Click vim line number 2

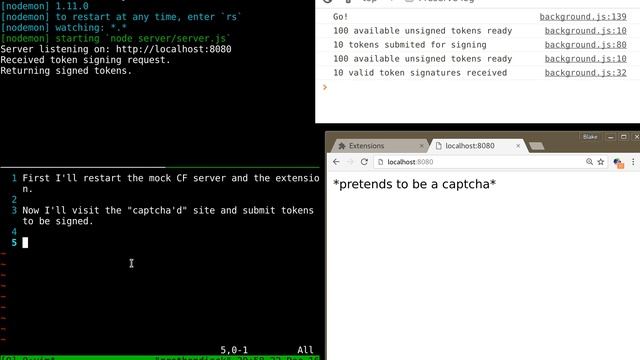click(x=14, y=200)
